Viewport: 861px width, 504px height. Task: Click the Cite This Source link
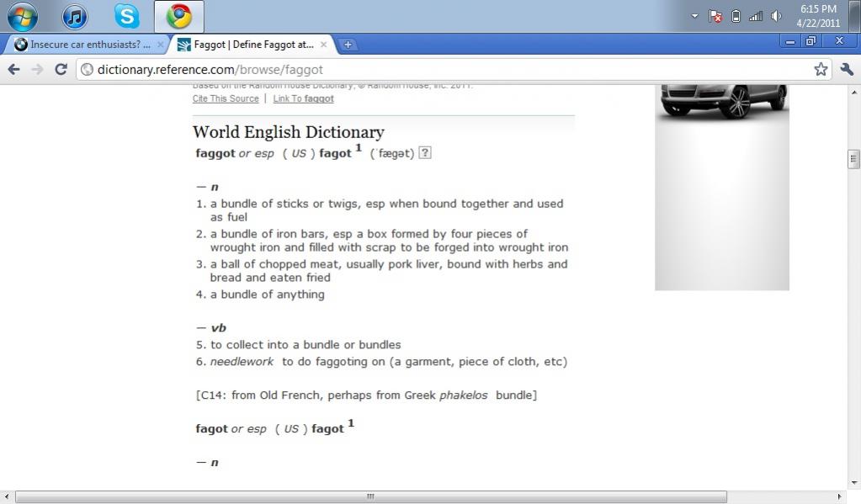226,98
